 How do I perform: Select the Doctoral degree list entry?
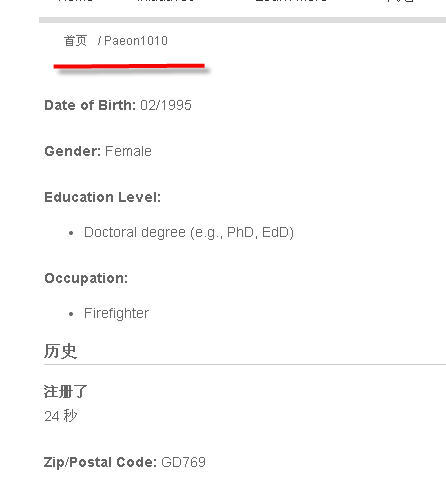(189, 232)
